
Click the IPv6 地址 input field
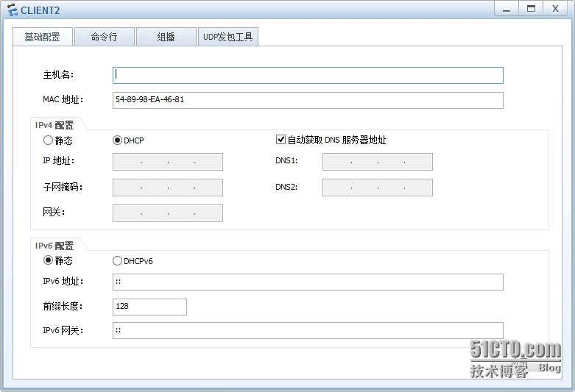coord(308,282)
